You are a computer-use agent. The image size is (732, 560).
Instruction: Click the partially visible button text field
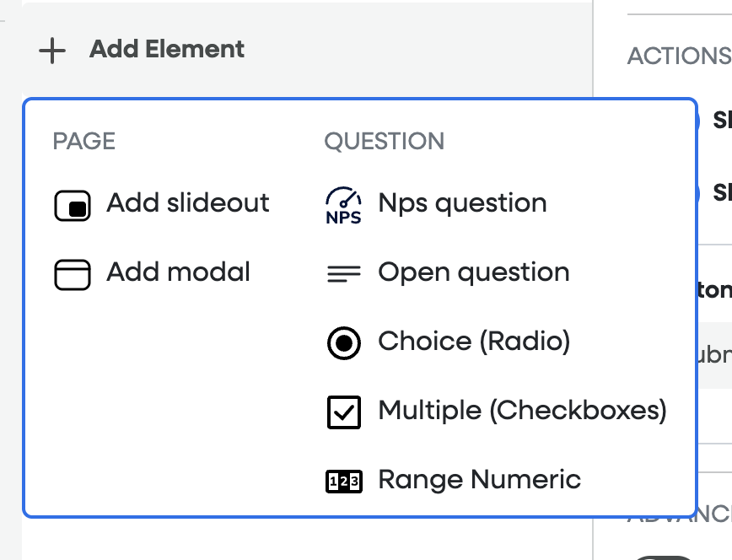point(715,355)
